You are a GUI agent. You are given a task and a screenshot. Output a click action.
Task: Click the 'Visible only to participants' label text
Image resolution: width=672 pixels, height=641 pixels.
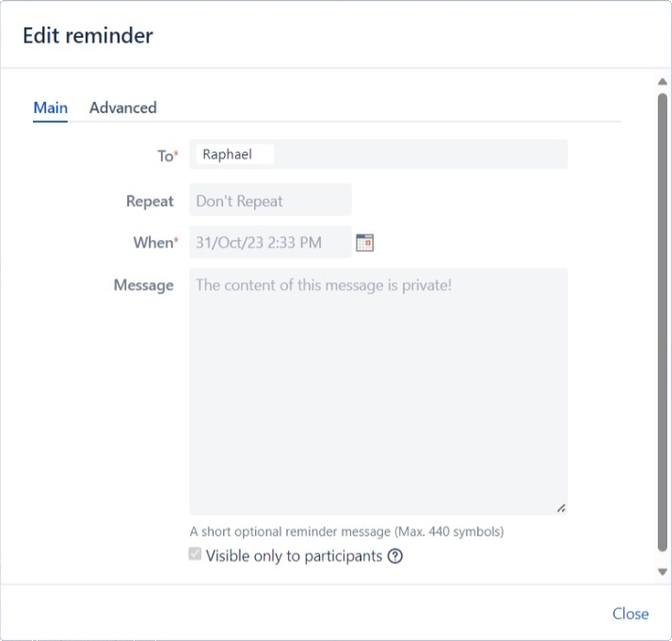294,556
